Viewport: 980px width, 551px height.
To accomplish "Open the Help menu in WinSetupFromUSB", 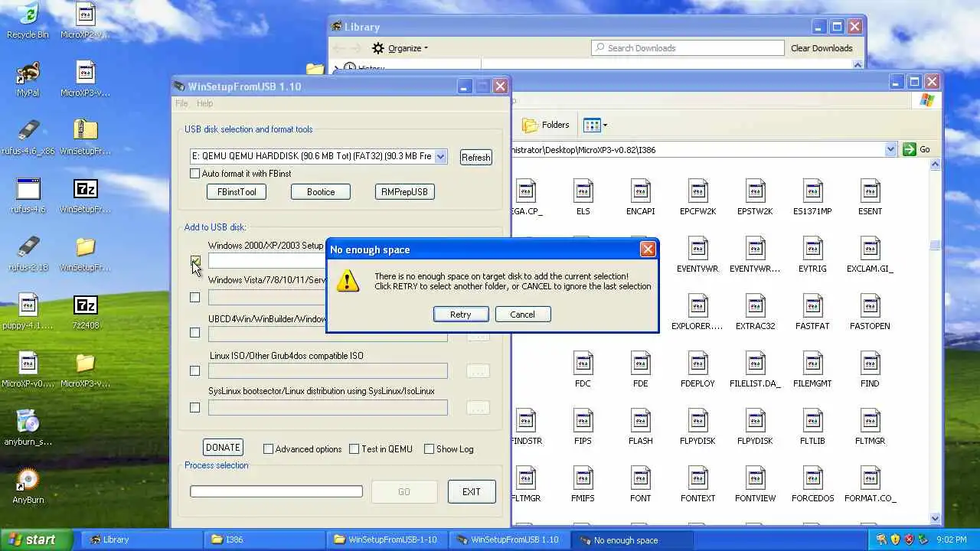I will point(204,103).
